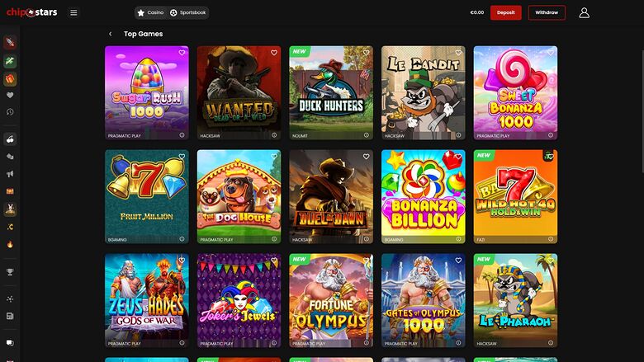
Task: Open the chat bubble icon in the sidebar
Action: click(x=10, y=343)
